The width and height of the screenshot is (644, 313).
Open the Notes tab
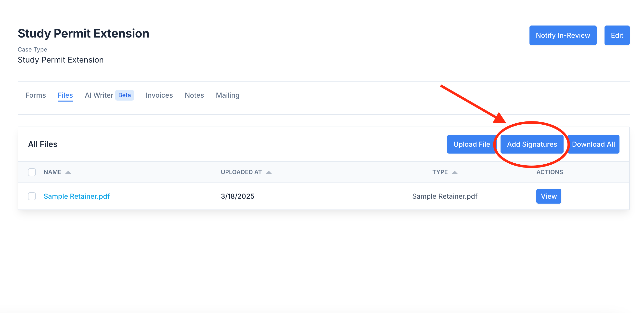point(194,95)
